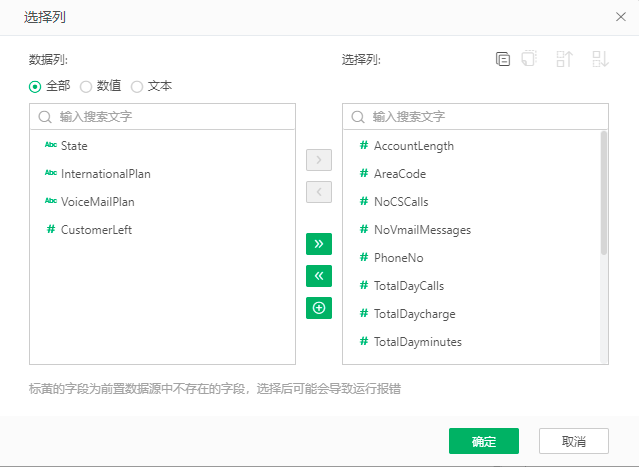Image resolution: width=639 pixels, height=467 pixels.
Task: Click the selected columns list scrollbar
Action: click(603, 192)
